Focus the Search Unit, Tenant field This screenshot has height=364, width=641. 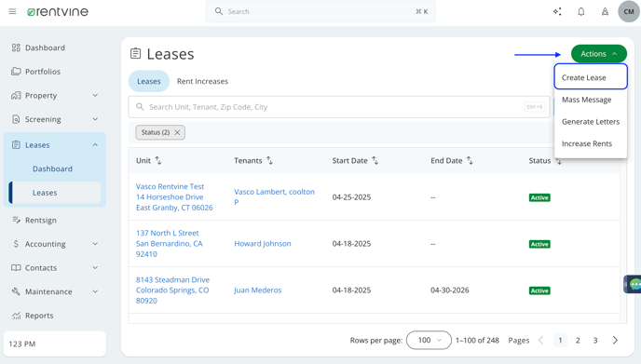coord(339,107)
